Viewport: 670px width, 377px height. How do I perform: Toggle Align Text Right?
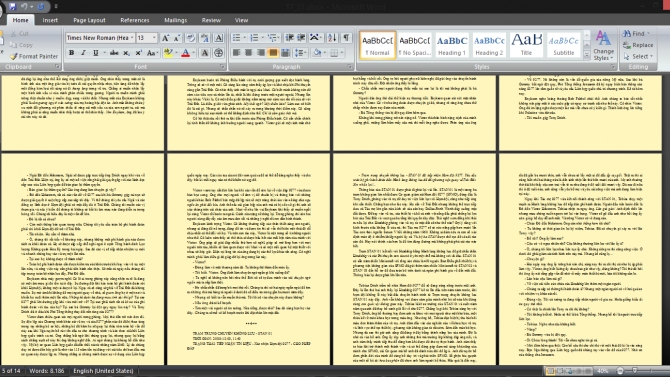[x=261, y=53]
